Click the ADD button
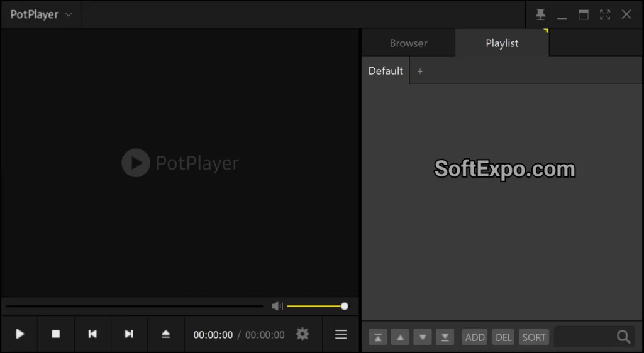The image size is (644, 353). click(x=475, y=337)
